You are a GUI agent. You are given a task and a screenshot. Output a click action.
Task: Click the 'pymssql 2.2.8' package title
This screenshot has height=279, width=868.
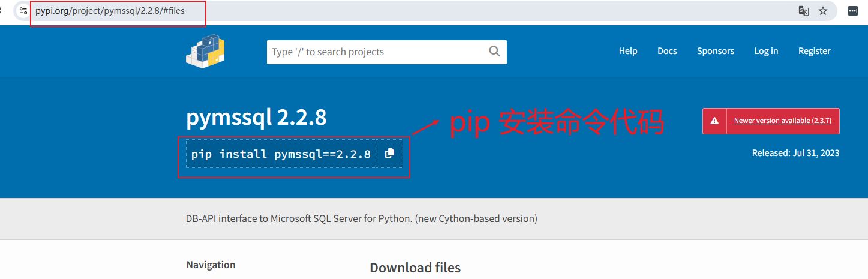tap(256, 118)
